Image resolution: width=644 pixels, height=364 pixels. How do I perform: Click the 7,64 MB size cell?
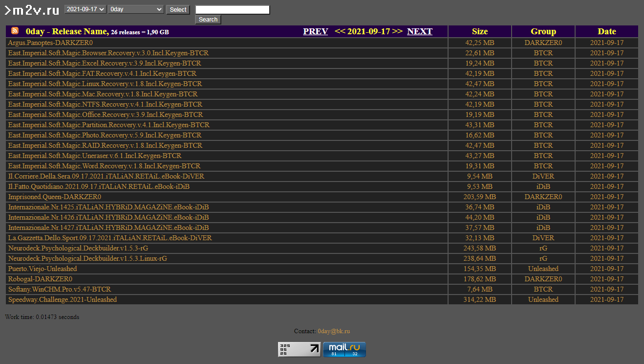coord(480,289)
